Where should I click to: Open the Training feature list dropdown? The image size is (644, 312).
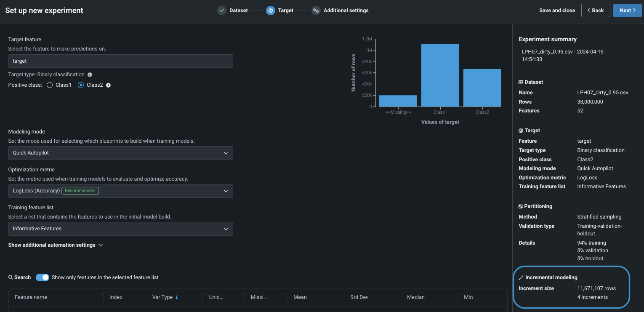(120, 229)
